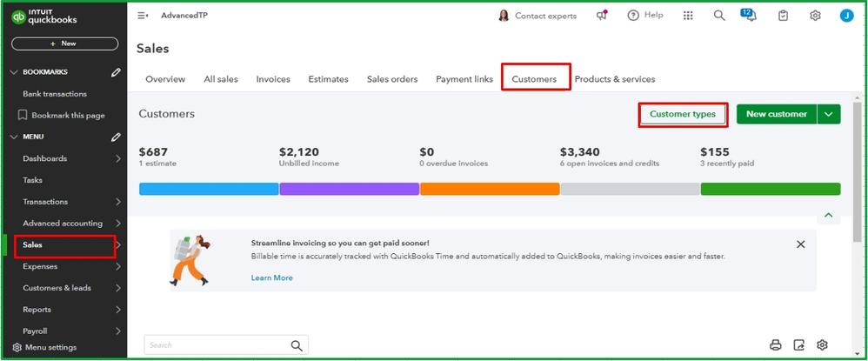Switch to the Invoices tab
The height and width of the screenshot is (361, 868).
273,79
